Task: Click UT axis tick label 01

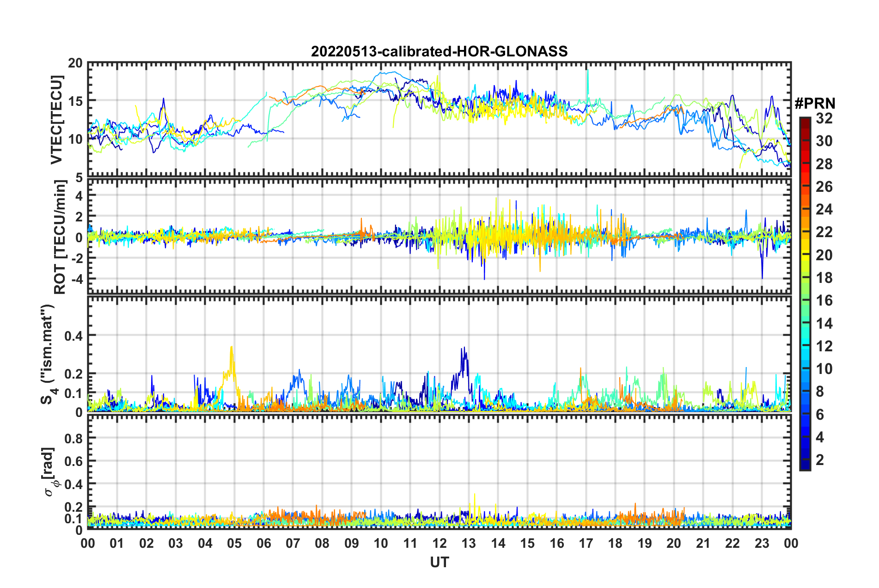Action: pyautogui.click(x=117, y=543)
